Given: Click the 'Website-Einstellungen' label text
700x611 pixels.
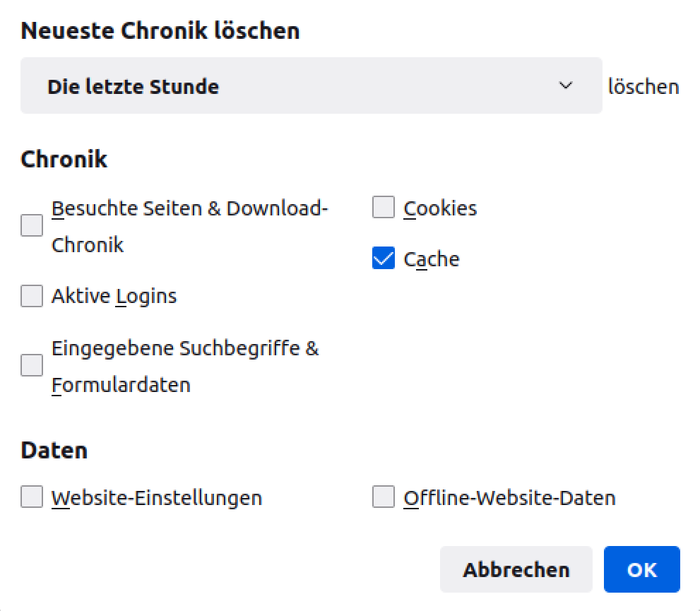Looking at the screenshot, I should (157, 498).
